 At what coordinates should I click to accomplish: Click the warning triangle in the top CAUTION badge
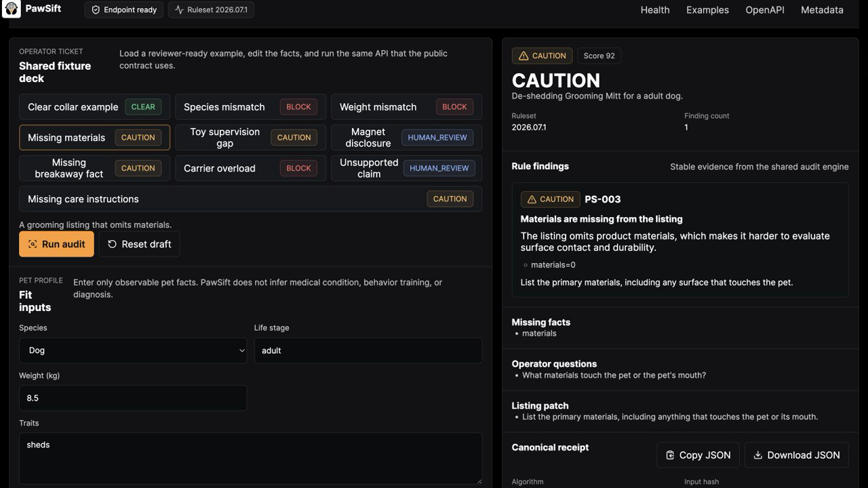coord(524,56)
